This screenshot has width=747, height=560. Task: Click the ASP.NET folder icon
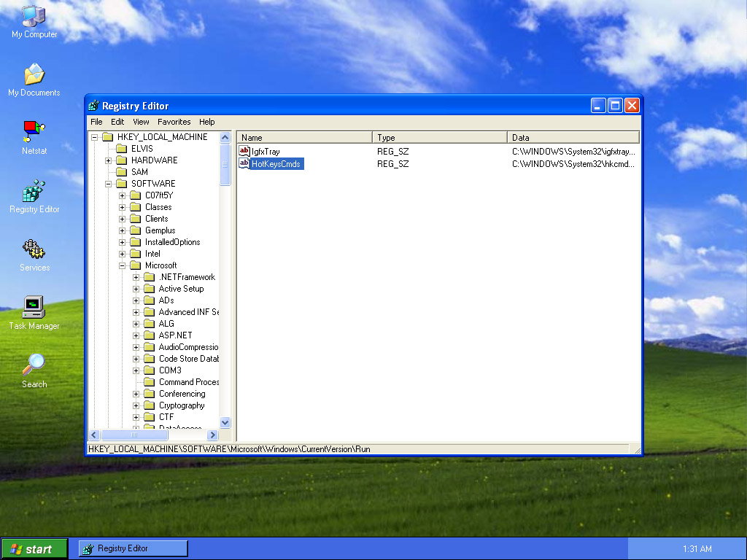[149, 335]
